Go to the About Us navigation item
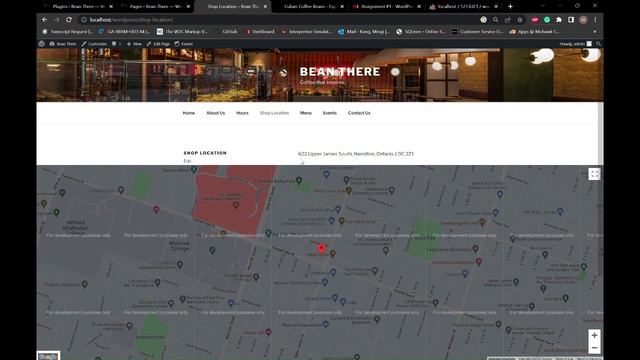Screen dimensions: 640x360 pyautogui.click(x=216, y=113)
